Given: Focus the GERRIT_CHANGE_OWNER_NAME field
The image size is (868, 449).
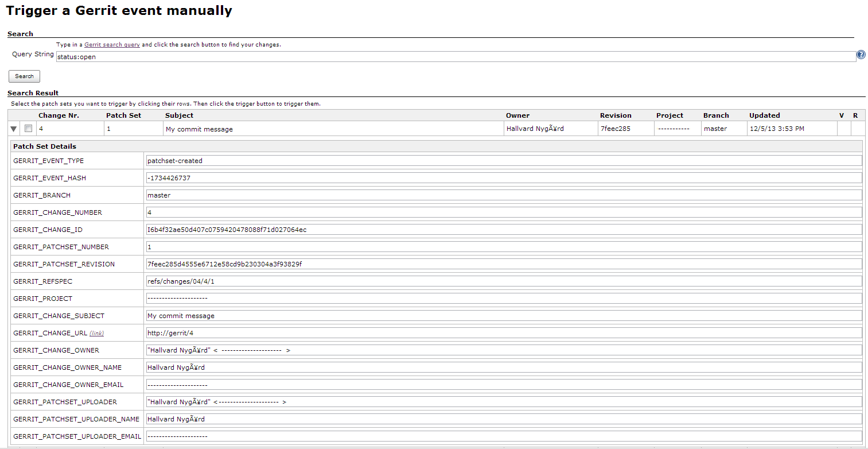Looking at the screenshot, I should pos(504,367).
